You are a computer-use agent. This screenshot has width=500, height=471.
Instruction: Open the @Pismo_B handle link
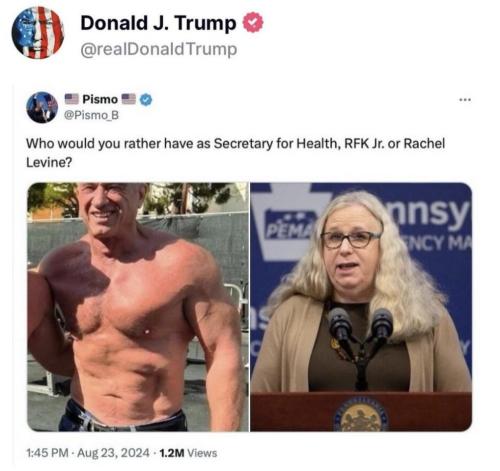pyautogui.click(x=91, y=115)
